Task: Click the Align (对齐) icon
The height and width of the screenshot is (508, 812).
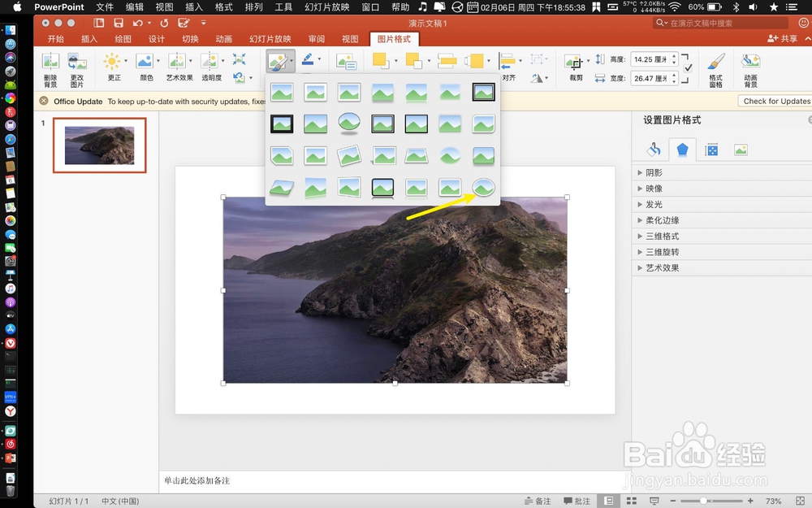Action: point(508,61)
